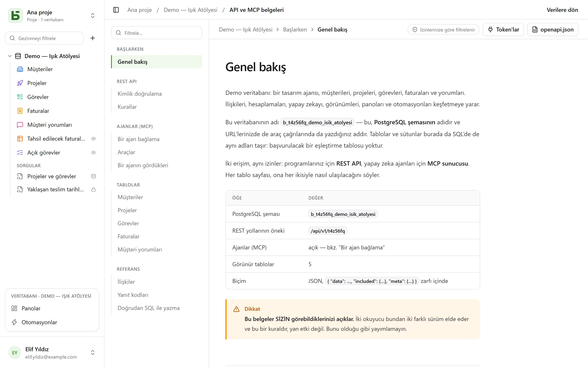This screenshot has width=588, height=368.
Task: Click /api/v1/t4z56fq value in table
Action: [328, 231]
